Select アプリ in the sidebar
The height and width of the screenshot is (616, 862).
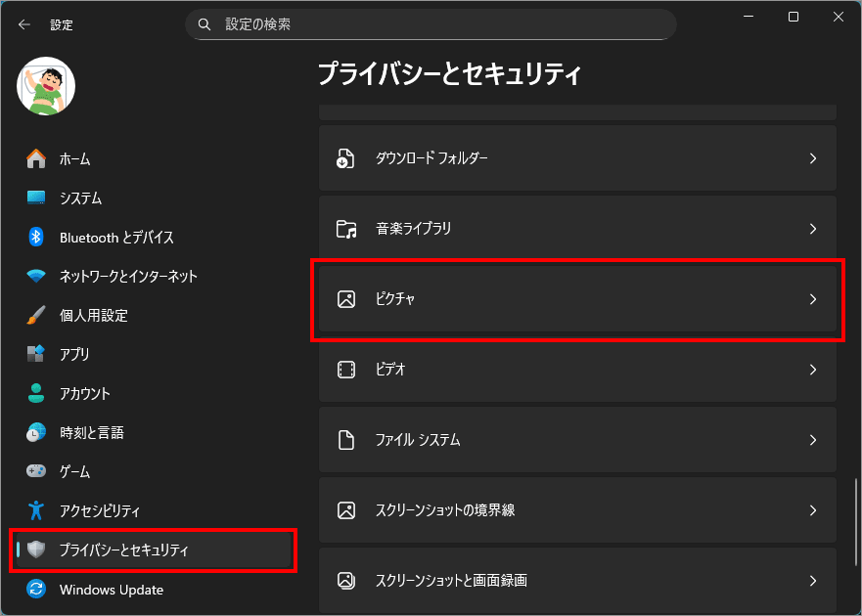tap(74, 354)
